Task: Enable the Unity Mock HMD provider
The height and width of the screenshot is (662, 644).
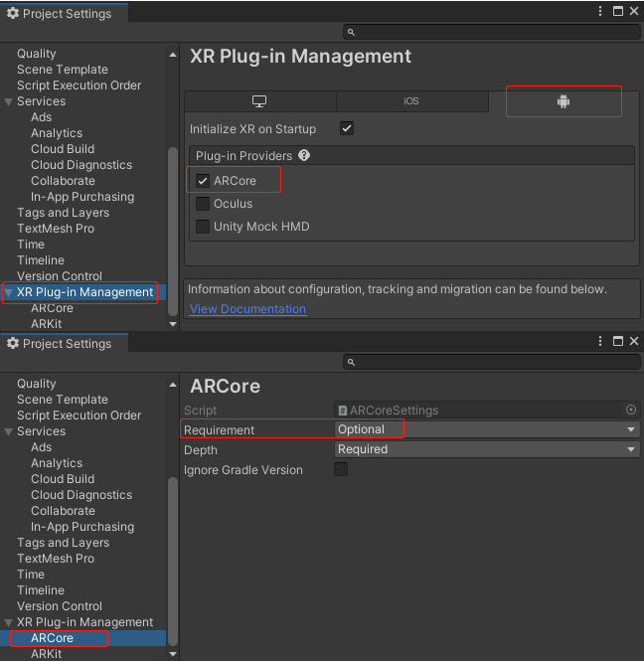Action: (x=203, y=227)
